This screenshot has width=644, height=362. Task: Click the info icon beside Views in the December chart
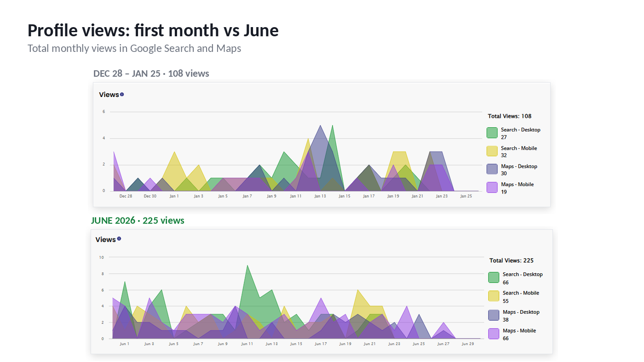click(122, 95)
